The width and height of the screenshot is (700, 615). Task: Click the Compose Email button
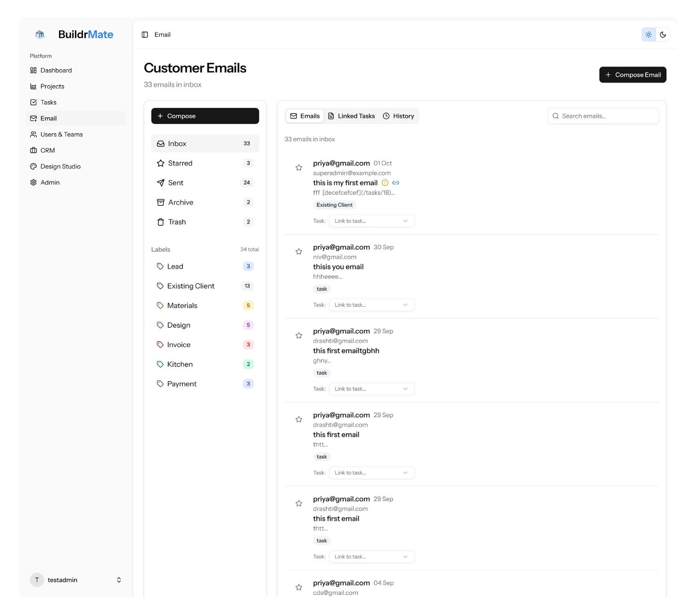click(633, 74)
